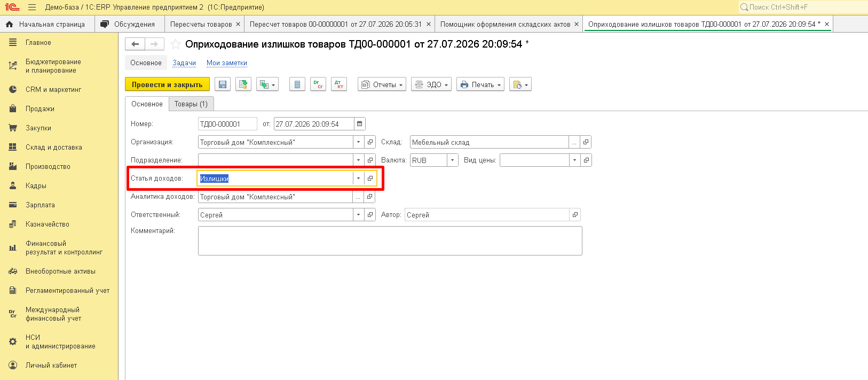868x380 pixels.
Task: Expand the Подразделение dropdown list
Action: point(358,160)
